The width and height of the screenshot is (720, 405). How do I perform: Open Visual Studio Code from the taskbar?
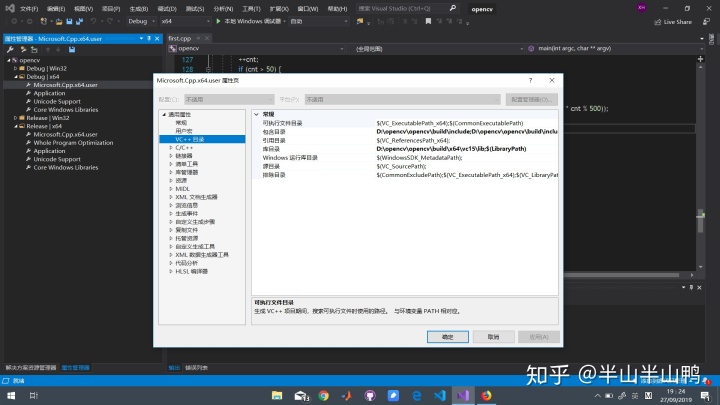[x=439, y=395]
